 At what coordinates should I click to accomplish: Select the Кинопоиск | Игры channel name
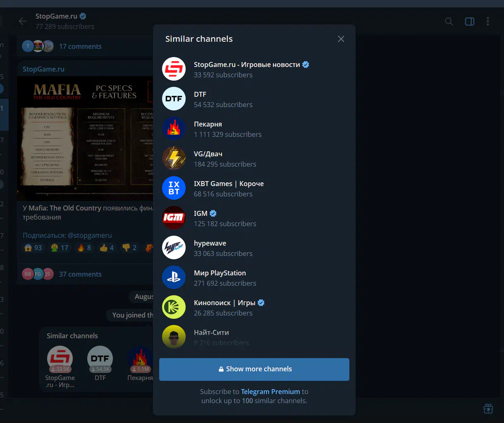(x=225, y=303)
